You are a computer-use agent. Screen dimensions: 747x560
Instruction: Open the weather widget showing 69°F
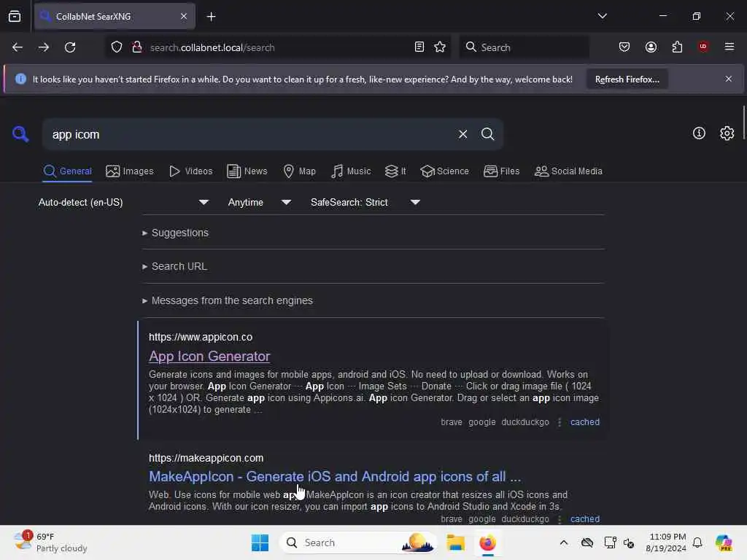coord(50,542)
